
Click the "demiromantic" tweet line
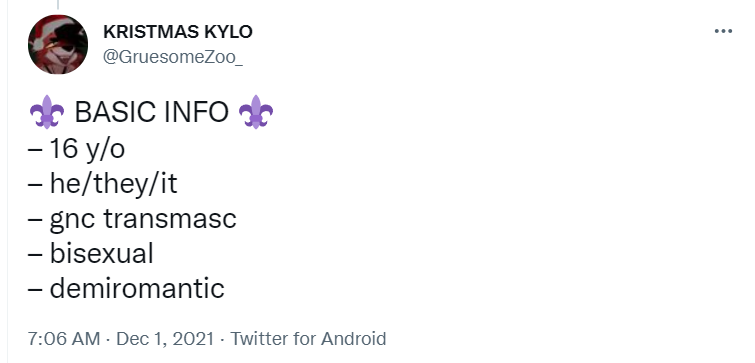(126, 288)
